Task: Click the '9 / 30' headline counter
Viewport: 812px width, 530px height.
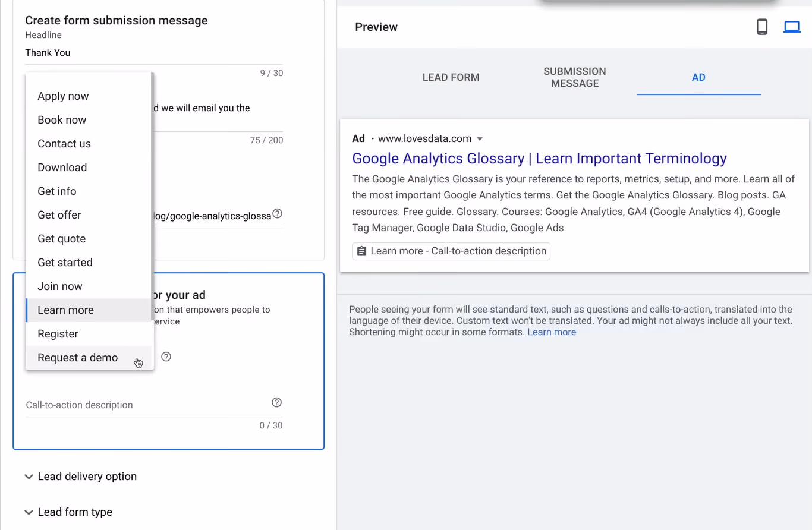Action: click(271, 73)
